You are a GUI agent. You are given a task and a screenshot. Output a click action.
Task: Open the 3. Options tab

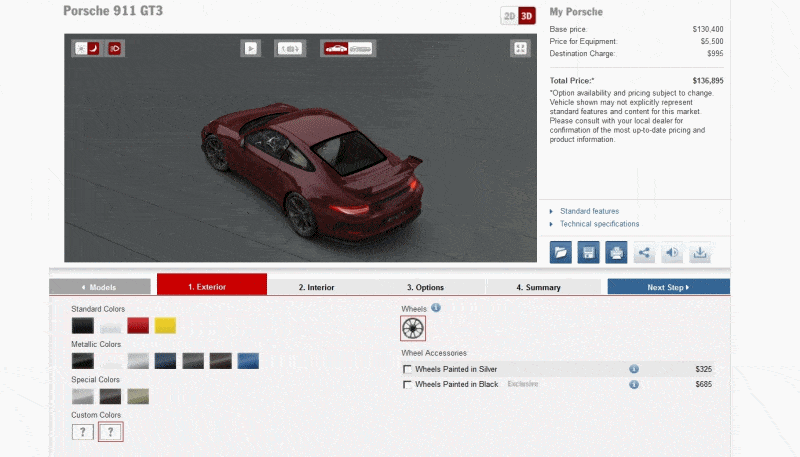[425, 287]
